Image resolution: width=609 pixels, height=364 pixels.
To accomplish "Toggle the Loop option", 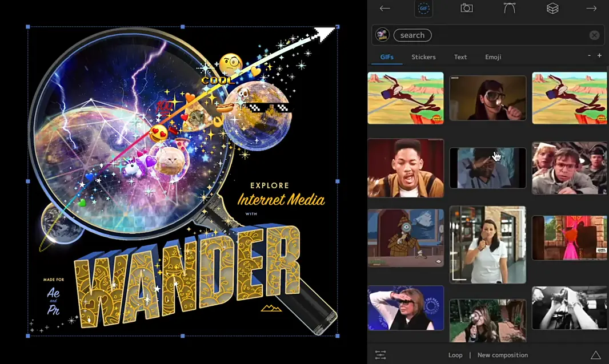I will click(x=455, y=355).
